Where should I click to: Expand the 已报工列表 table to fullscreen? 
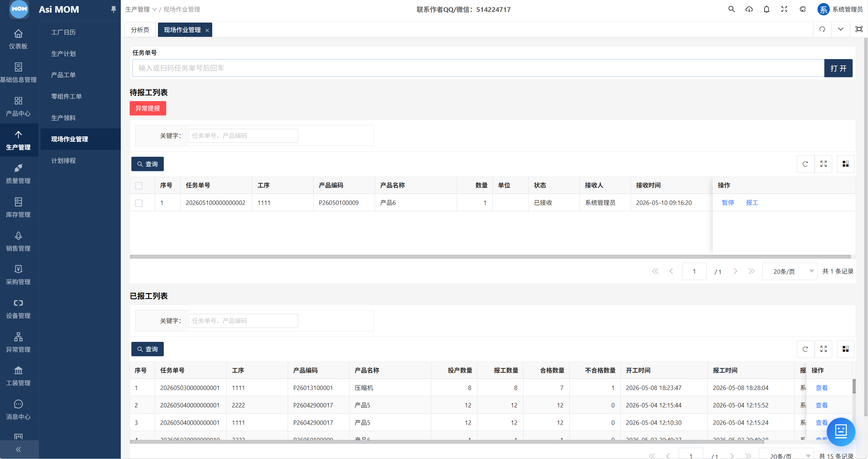[x=824, y=349]
